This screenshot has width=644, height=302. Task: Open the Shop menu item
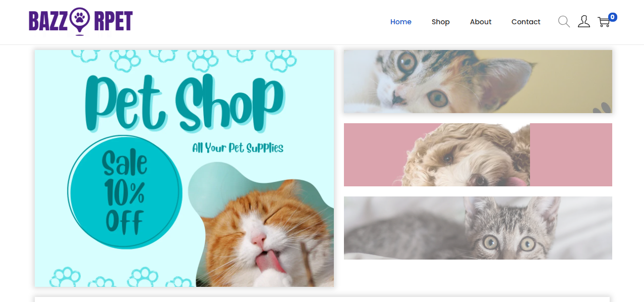[440, 22]
